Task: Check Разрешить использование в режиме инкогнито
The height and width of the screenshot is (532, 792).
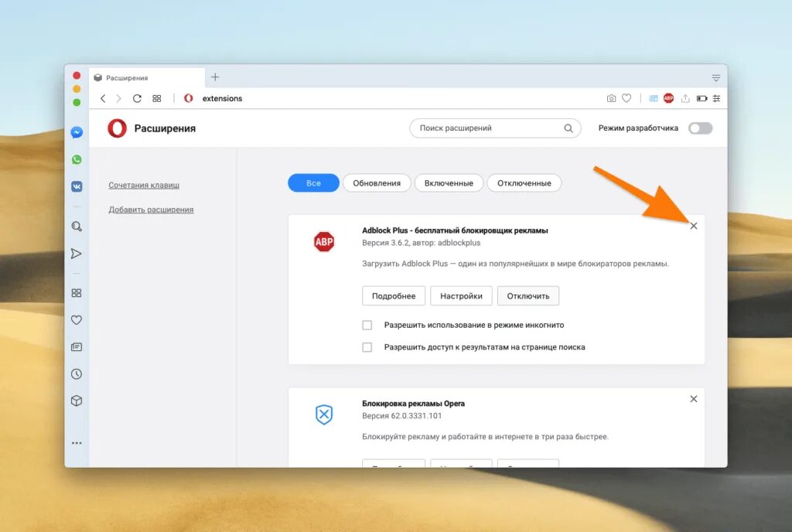Action: [x=367, y=325]
